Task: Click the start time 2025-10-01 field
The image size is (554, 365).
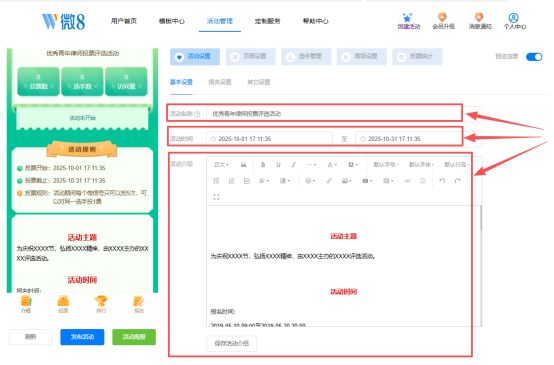Action: pyautogui.click(x=269, y=139)
